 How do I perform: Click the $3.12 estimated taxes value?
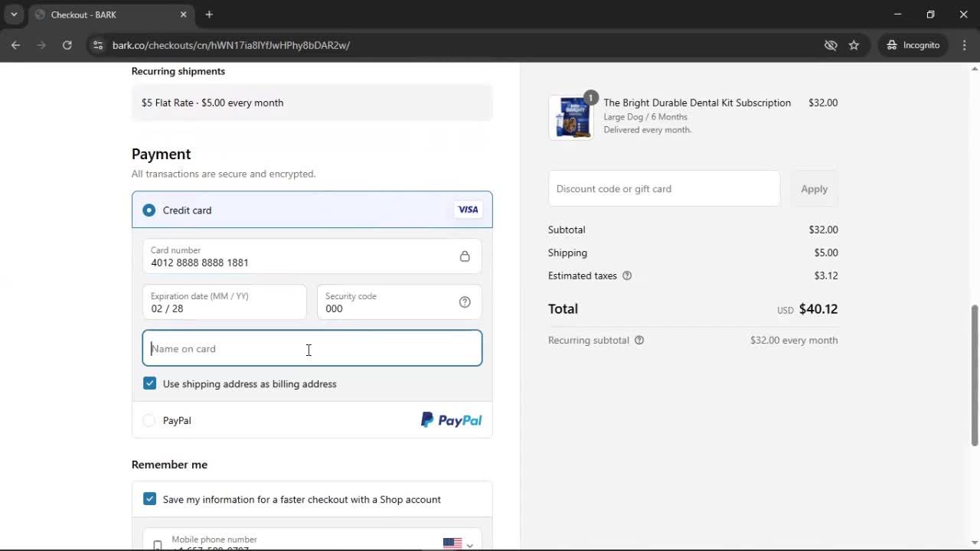826,275
